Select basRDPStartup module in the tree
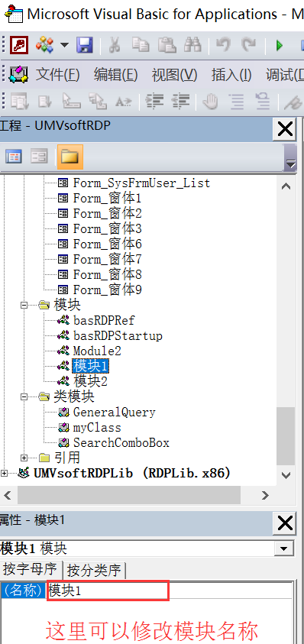The height and width of the screenshot is (644, 304). pos(118,335)
